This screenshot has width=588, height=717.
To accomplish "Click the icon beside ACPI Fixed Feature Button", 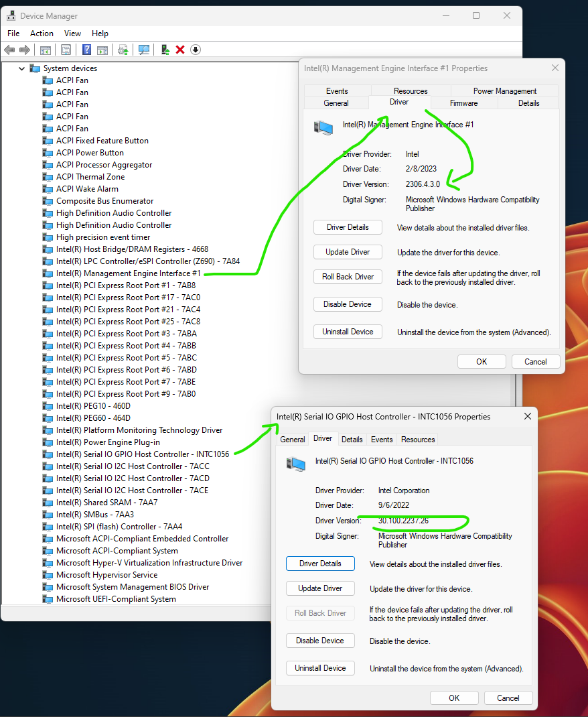I will [48, 141].
